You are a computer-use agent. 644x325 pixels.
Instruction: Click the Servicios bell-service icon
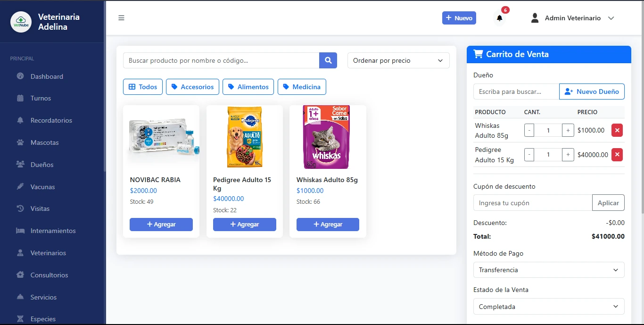[x=20, y=297]
